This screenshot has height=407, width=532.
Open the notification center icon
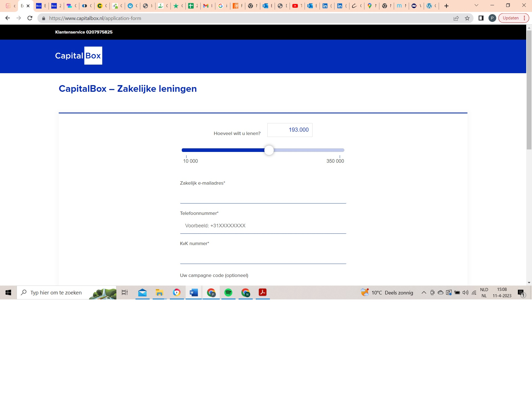click(x=521, y=293)
